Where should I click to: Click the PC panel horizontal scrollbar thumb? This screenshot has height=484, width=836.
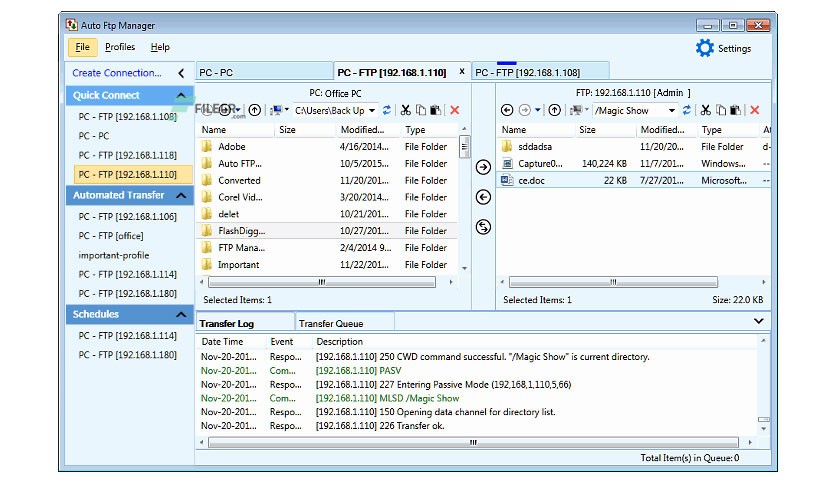coord(321,282)
